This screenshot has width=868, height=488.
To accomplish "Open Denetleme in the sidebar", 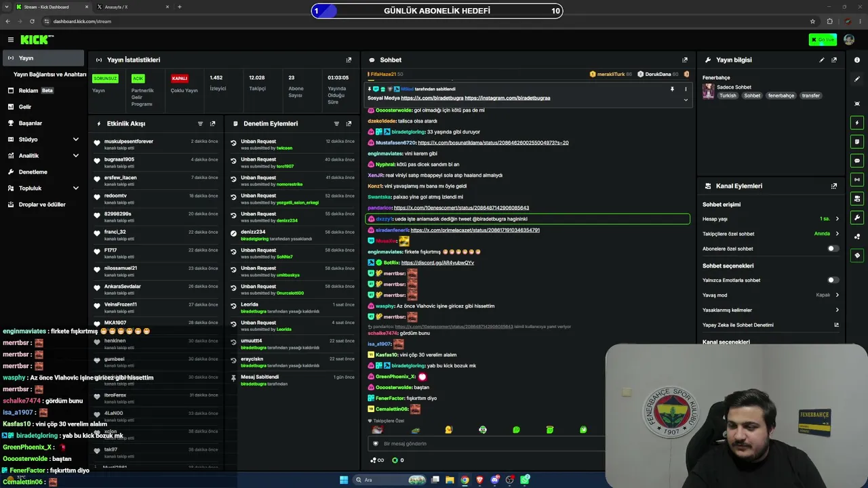I will pos(43,172).
